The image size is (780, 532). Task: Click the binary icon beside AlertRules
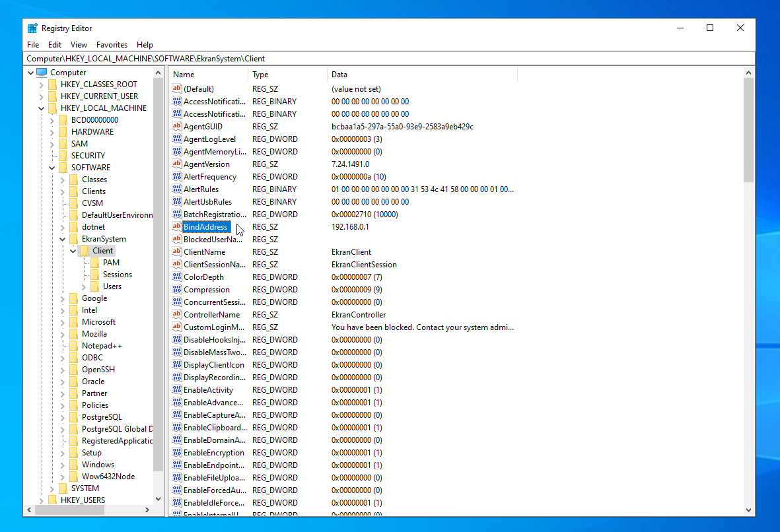(x=176, y=189)
